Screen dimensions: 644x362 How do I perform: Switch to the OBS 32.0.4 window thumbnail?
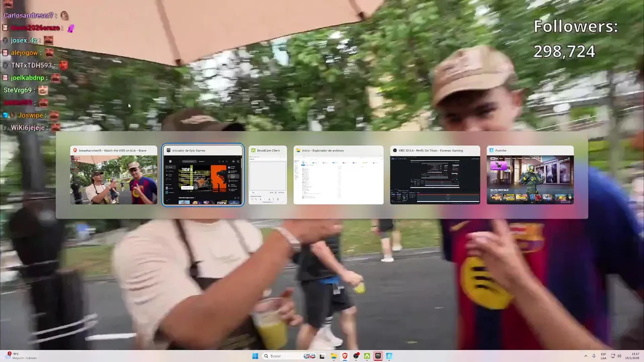pos(435,175)
